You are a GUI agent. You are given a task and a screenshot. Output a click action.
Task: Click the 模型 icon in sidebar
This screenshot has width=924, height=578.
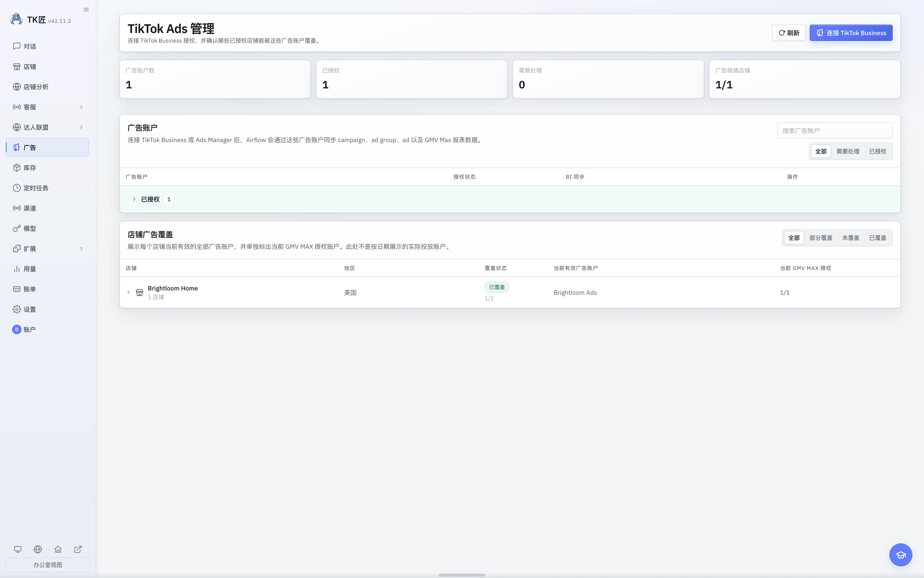pos(17,229)
